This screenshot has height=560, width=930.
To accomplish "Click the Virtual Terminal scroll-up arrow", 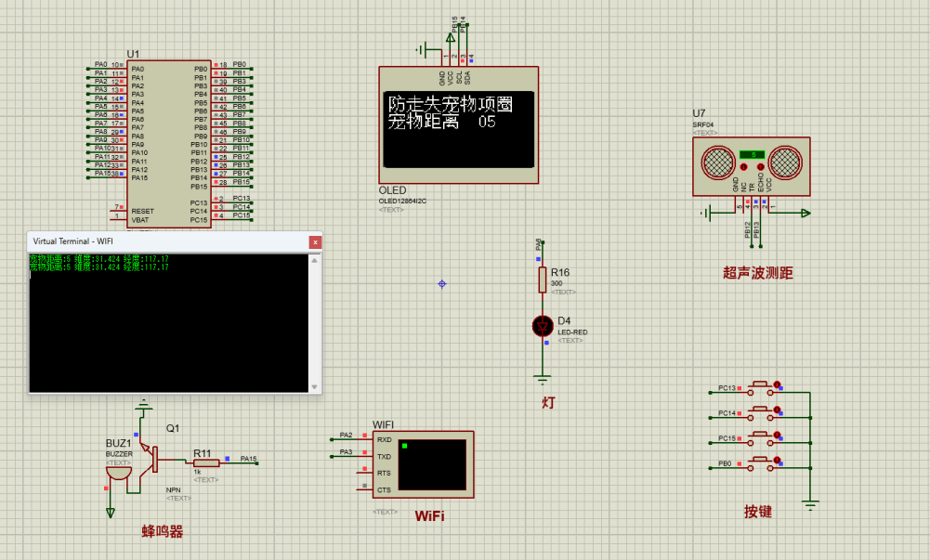I will point(315,259).
